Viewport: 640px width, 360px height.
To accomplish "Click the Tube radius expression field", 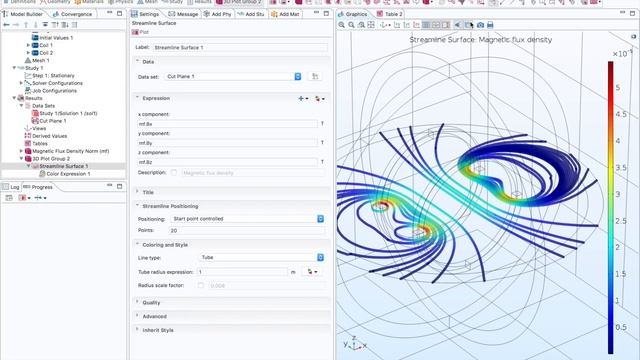I will (242, 271).
